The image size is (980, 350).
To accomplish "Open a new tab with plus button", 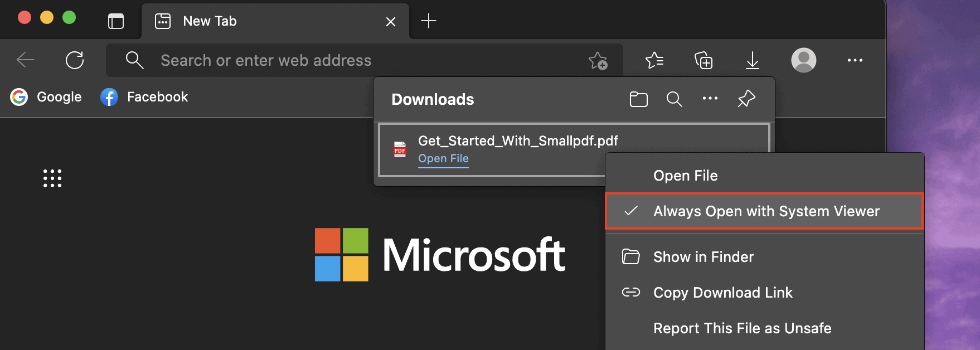I will pyautogui.click(x=428, y=21).
